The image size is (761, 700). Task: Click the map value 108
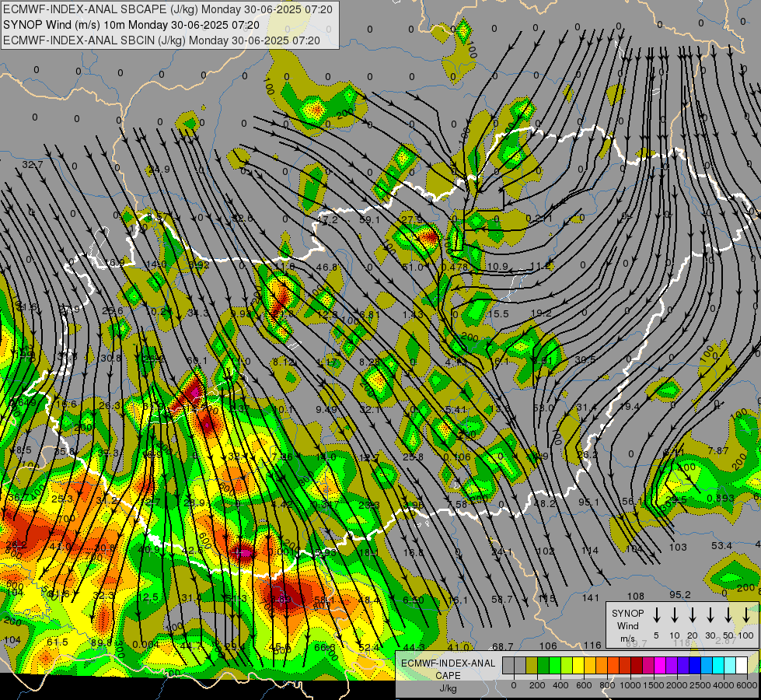tap(636, 596)
